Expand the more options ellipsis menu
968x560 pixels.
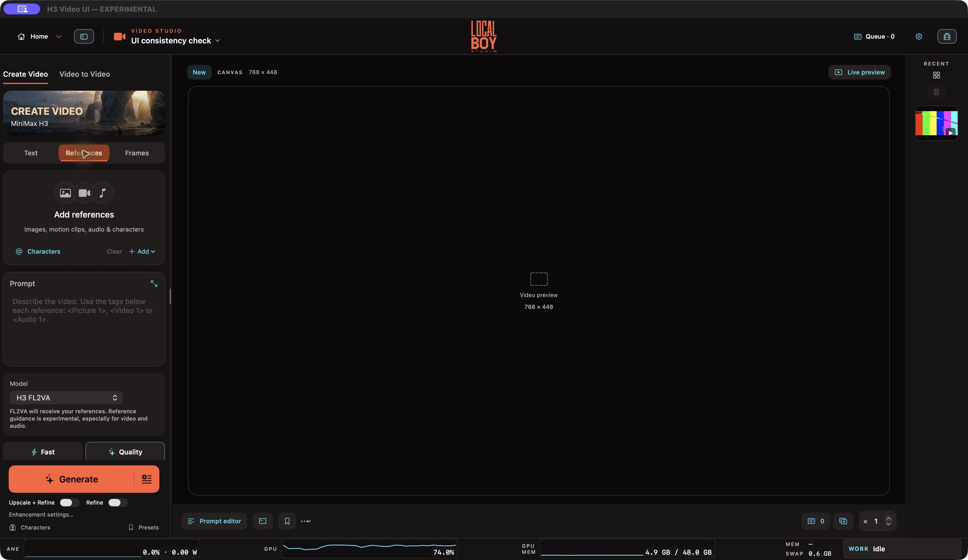(x=306, y=521)
